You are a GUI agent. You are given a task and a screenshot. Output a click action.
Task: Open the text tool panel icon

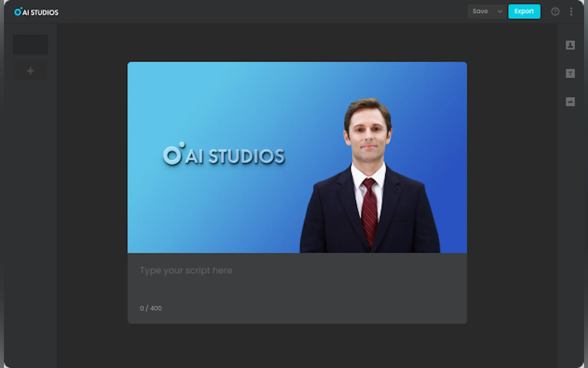pos(570,73)
